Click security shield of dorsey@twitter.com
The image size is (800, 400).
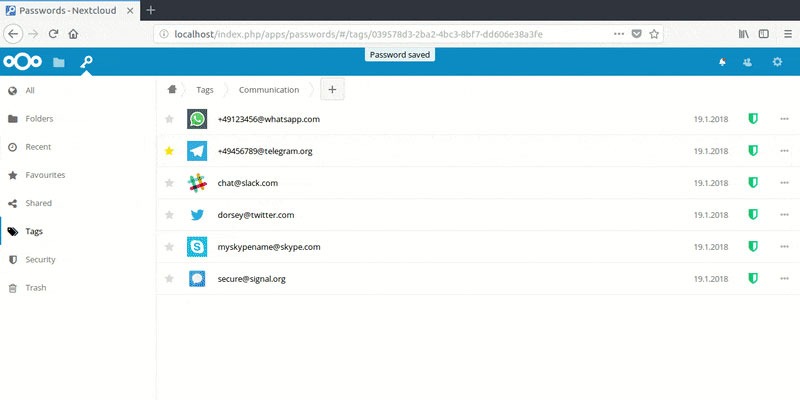point(753,214)
